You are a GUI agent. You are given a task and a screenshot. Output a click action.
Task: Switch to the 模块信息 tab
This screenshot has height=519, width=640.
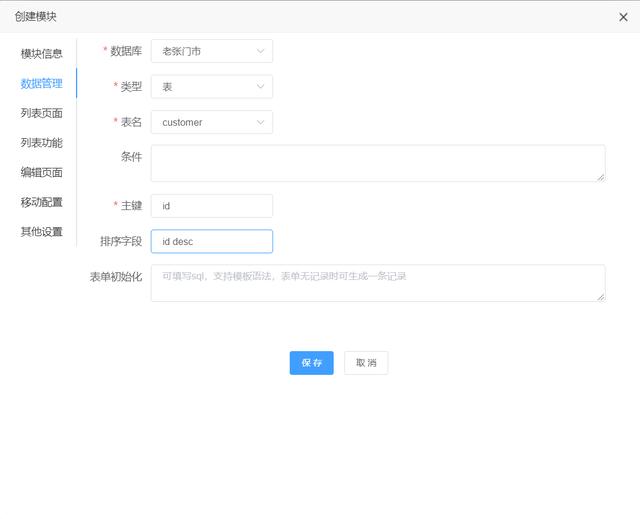click(41, 54)
